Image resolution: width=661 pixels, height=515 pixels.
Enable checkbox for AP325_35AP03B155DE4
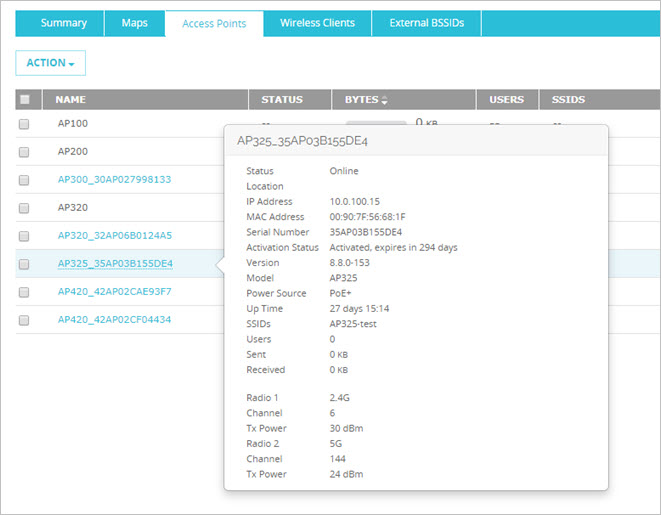[24, 264]
